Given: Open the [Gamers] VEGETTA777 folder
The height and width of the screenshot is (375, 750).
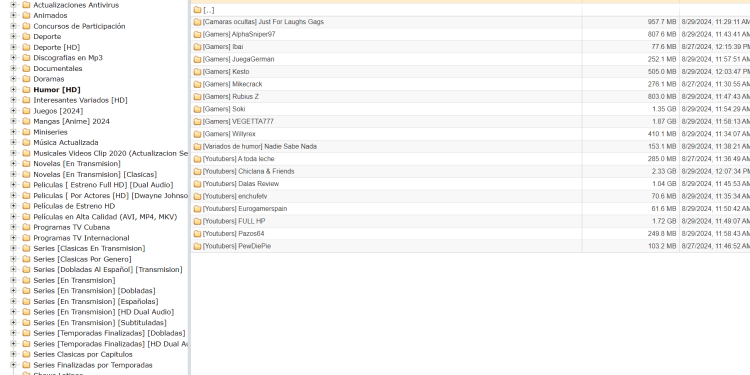Looking at the screenshot, I should (x=238, y=121).
